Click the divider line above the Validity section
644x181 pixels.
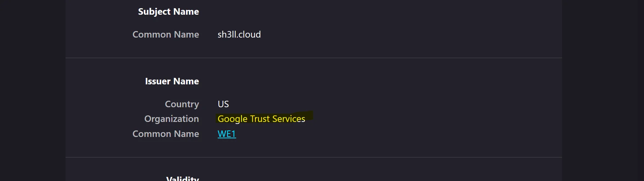tap(314, 157)
